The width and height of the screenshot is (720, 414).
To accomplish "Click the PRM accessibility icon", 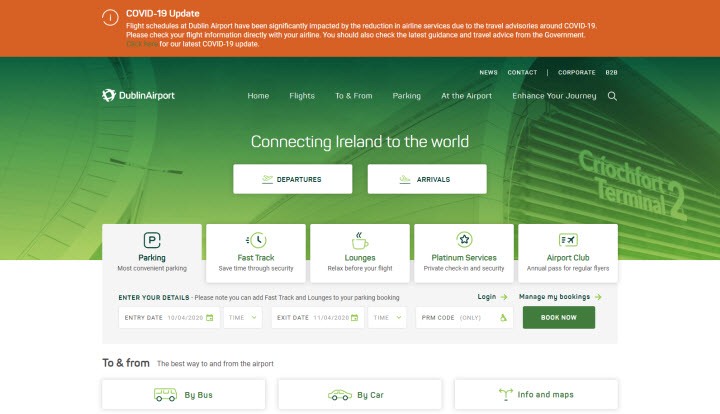I will pos(503,318).
